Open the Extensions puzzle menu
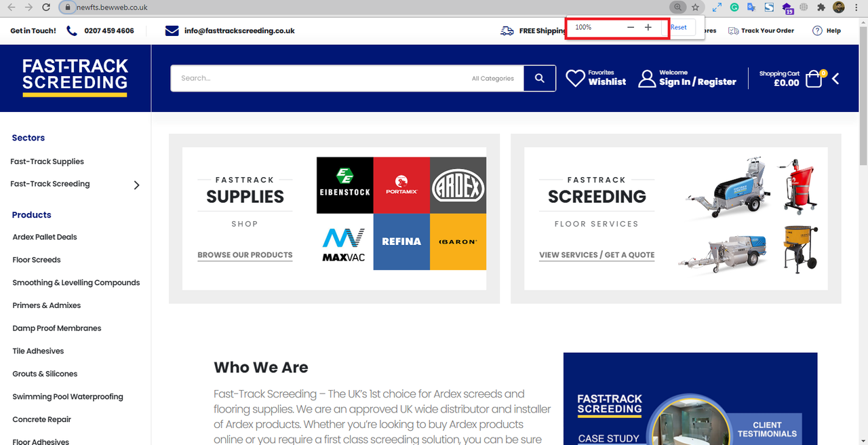Image resolution: width=868 pixels, height=445 pixels. (821, 7)
